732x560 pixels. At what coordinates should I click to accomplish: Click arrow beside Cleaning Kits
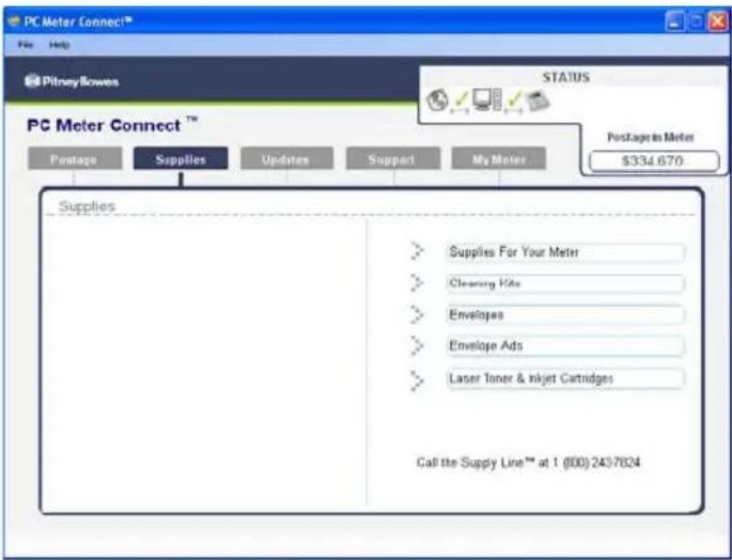pyautogui.click(x=417, y=283)
